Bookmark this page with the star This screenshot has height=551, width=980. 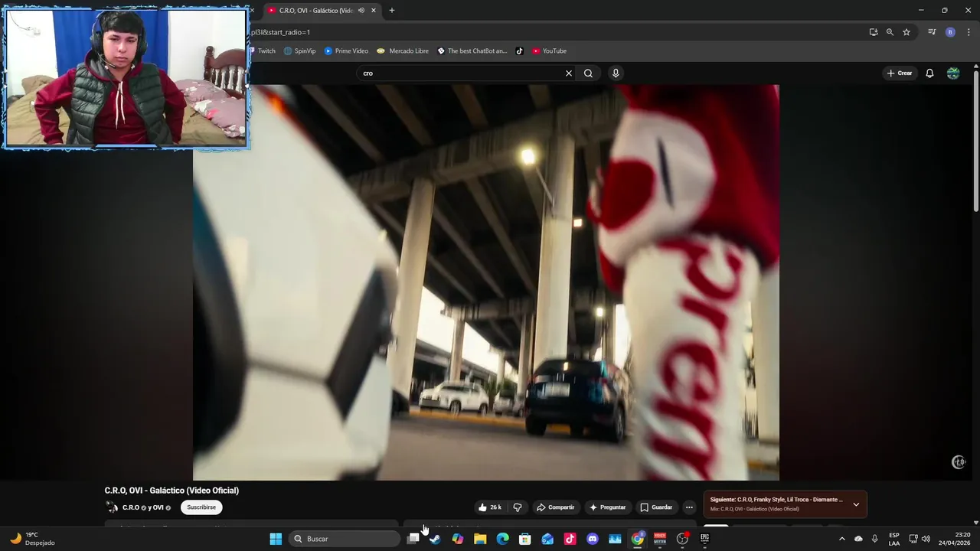(x=906, y=32)
